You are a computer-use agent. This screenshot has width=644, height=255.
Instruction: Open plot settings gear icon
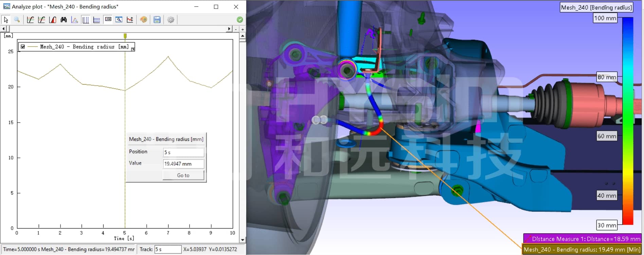coord(171,20)
